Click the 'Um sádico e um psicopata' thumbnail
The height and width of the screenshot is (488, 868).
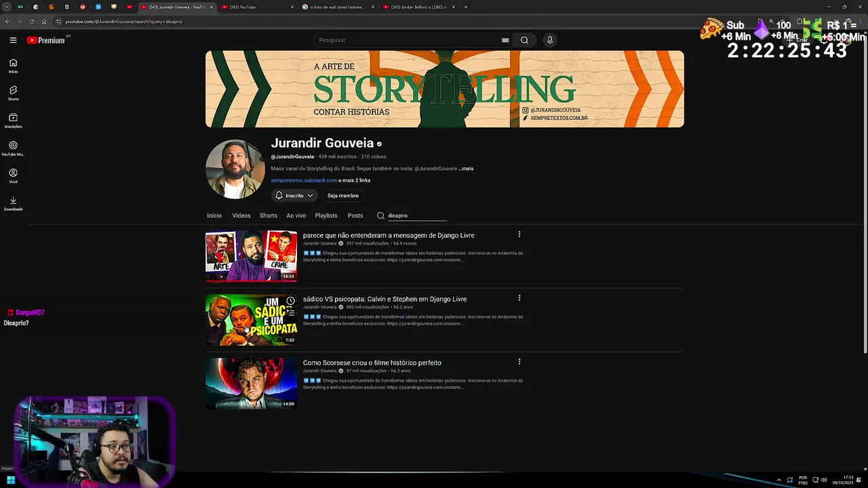[252, 320]
